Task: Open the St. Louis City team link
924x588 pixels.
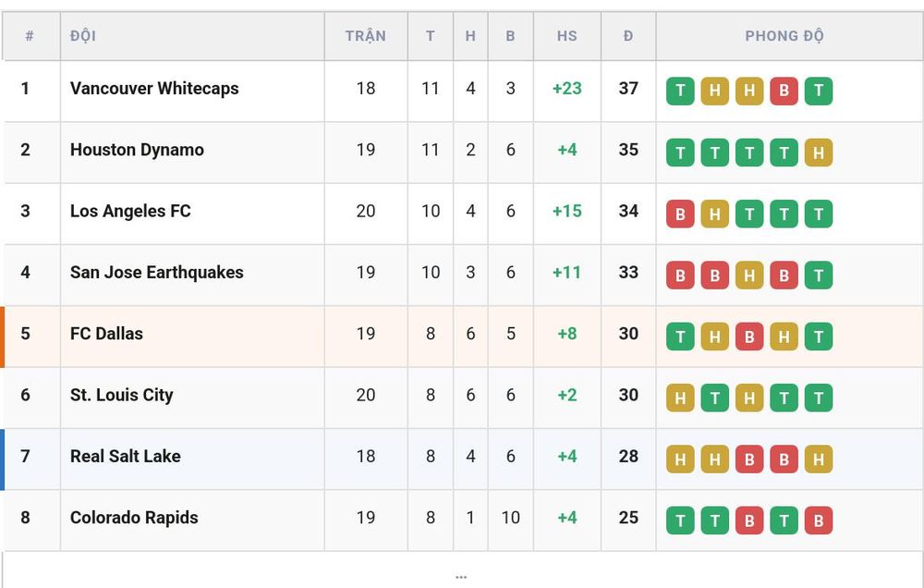Action: [x=122, y=395]
